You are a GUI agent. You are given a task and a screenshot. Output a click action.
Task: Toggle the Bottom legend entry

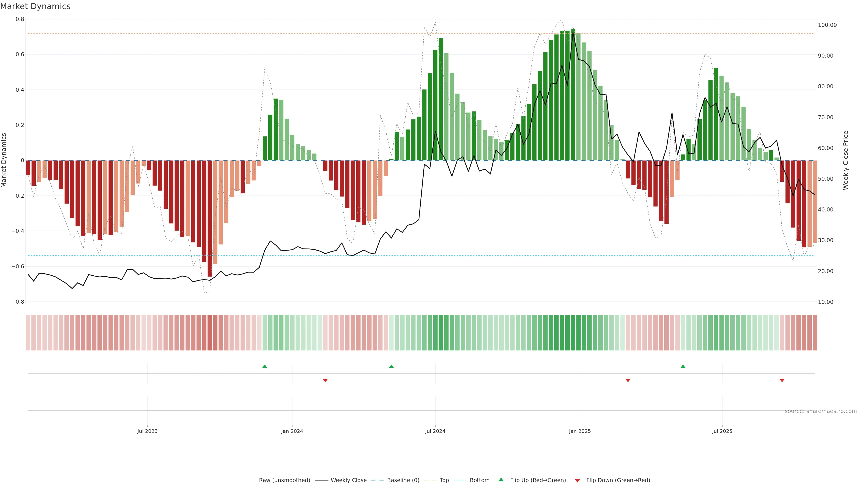(x=479, y=480)
